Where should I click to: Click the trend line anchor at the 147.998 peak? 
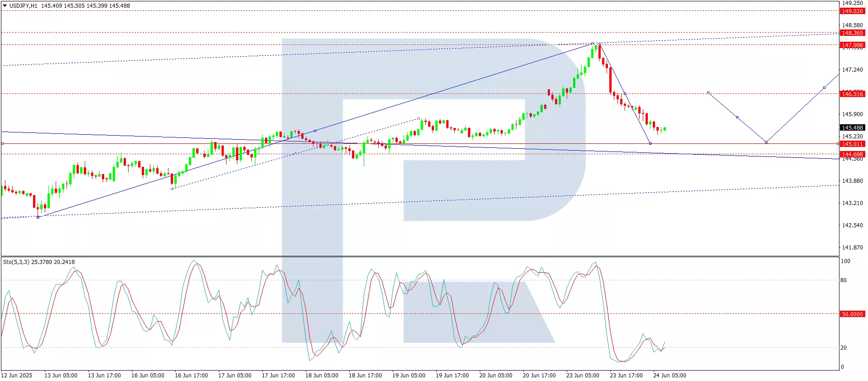(x=592, y=44)
